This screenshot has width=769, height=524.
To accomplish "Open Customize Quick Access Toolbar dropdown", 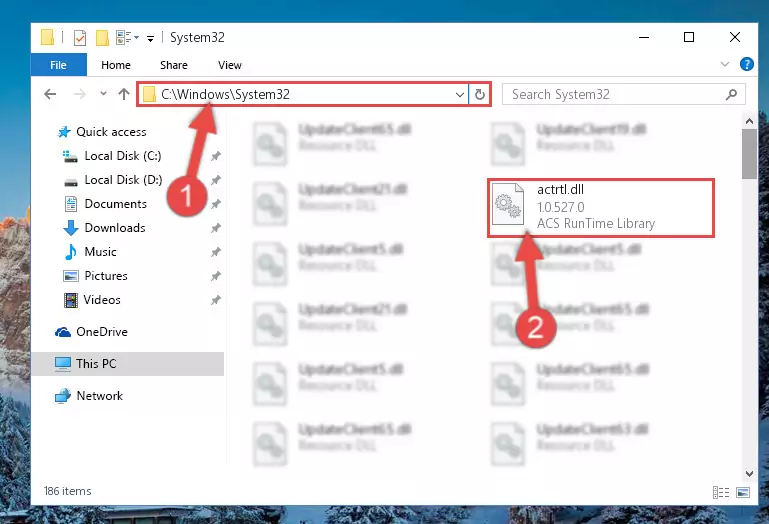I will pyautogui.click(x=151, y=38).
